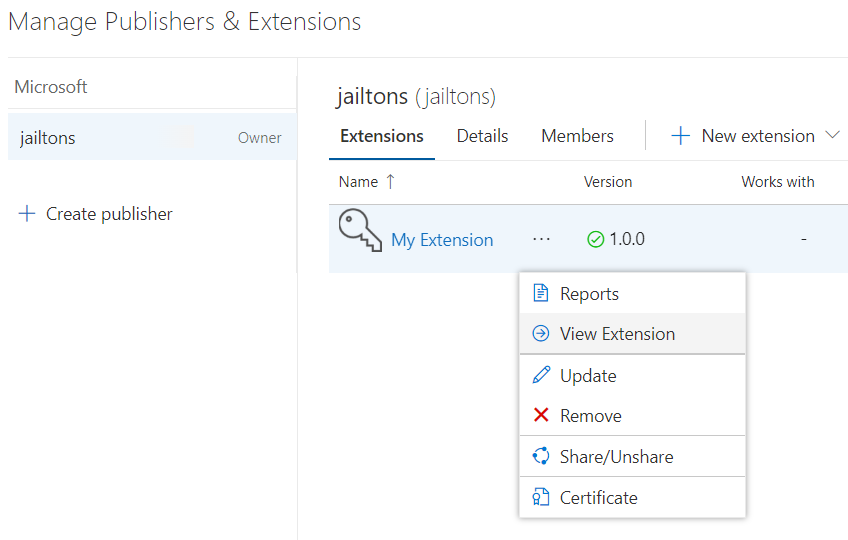The width and height of the screenshot is (848, 540).
Task: Select Remove from the context menu
Action: [632, 416]
